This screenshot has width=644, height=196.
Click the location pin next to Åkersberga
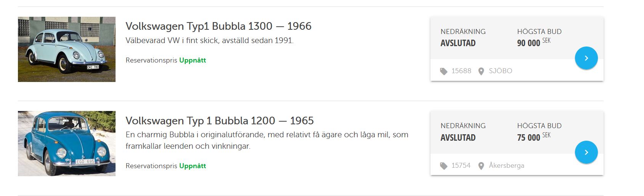[x=481, y=166]
